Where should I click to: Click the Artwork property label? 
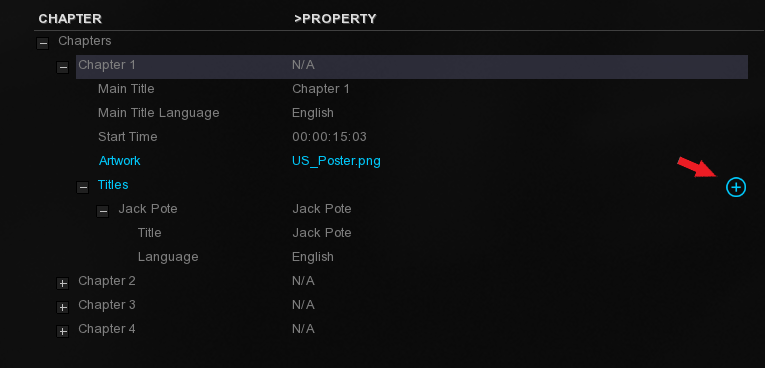click(x=120, y=161)
